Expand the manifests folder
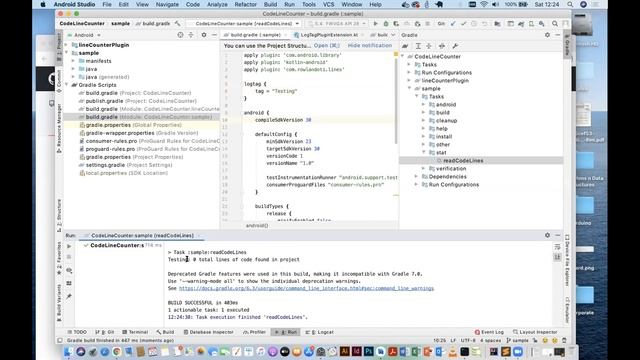 pyautogui.click(x=73, y=61)
